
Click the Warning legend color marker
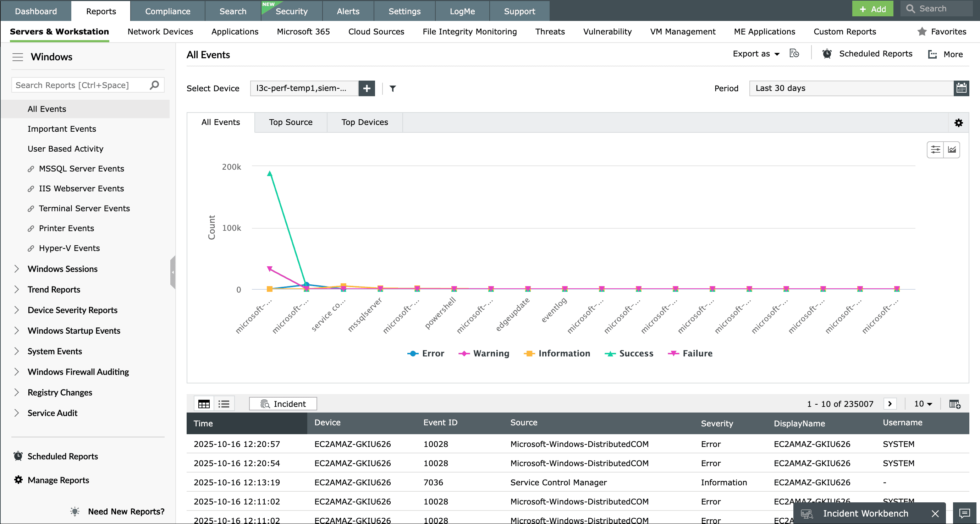coord(464,353)
